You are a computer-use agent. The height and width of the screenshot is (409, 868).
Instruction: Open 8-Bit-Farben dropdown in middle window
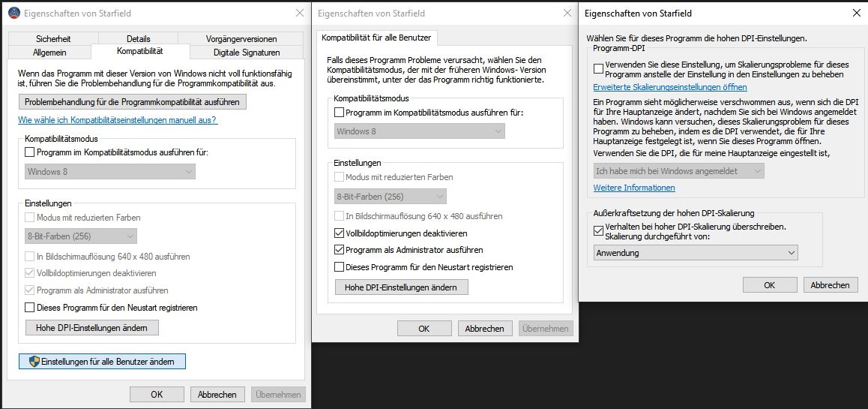[x=391, y=196]
